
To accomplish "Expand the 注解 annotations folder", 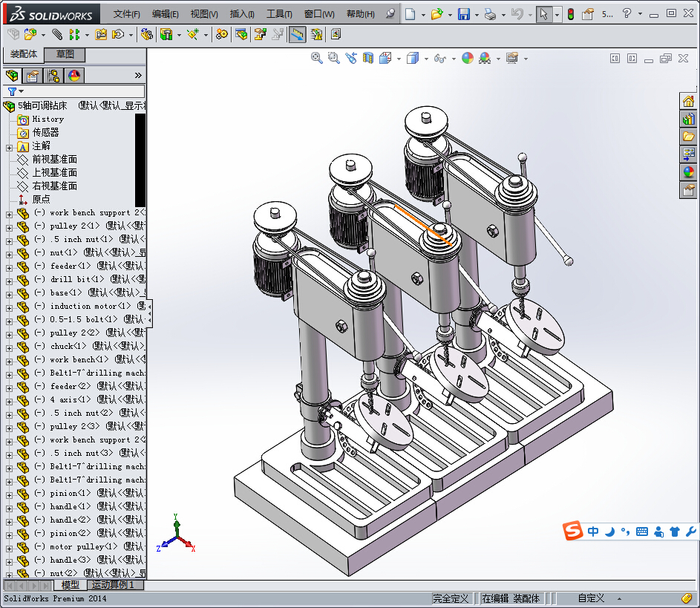I will tap(9, 147).
